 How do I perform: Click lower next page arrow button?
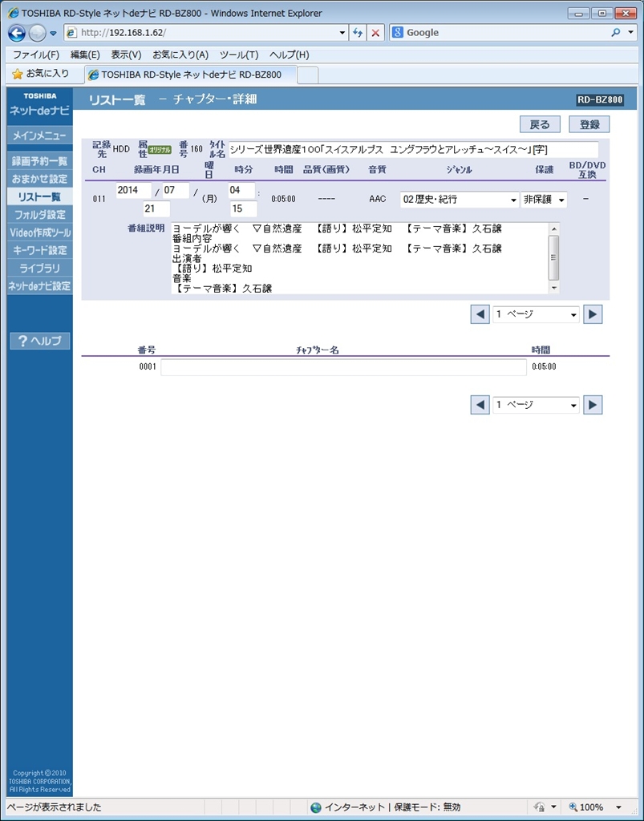click(x=593, y=405)
